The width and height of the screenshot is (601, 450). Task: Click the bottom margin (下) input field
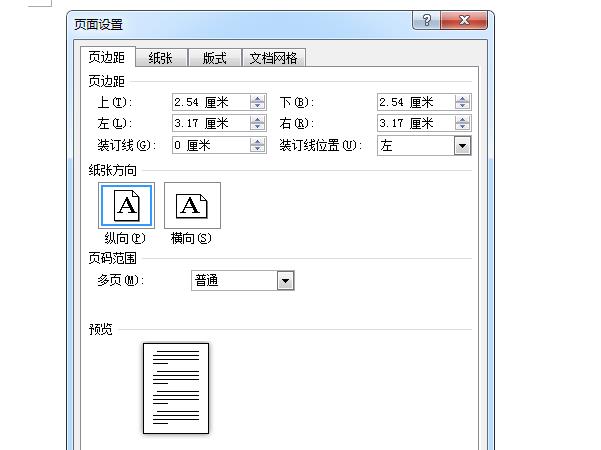(416, 102)
